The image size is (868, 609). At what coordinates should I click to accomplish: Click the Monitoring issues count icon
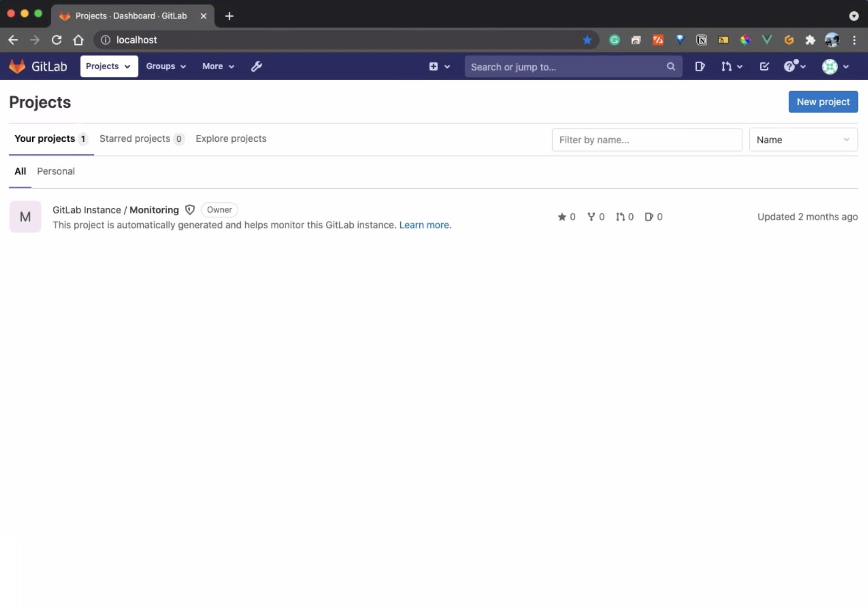click(649, 217)
